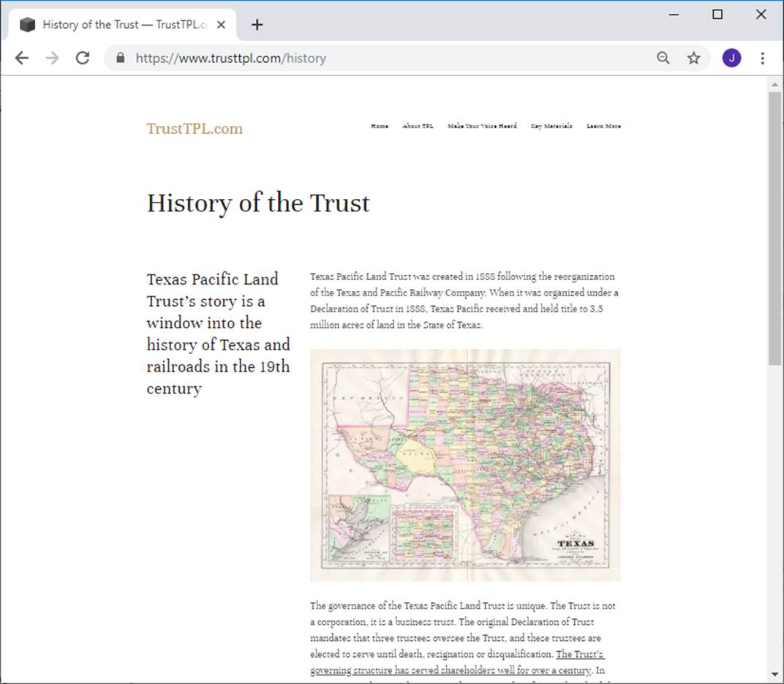Viewport: 784px width, 684px height.
Task: Reload the page with the refresh icon
Action: click(x=83, y=59)
